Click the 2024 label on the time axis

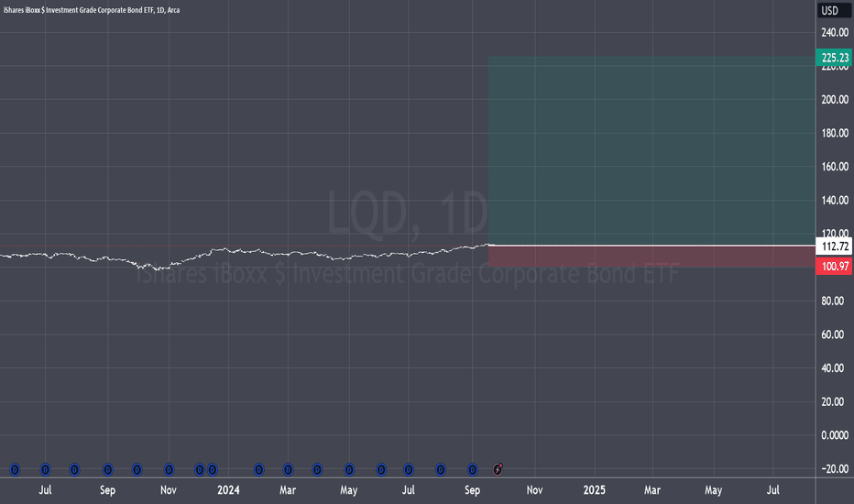pos(228,490)
